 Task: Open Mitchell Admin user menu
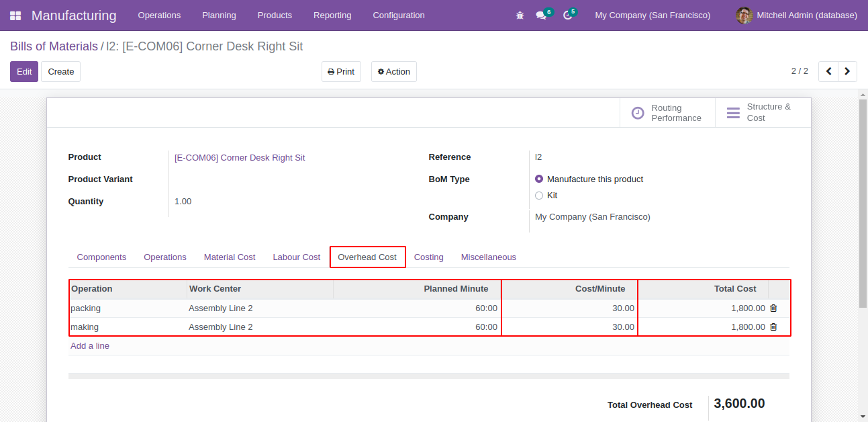797,15
